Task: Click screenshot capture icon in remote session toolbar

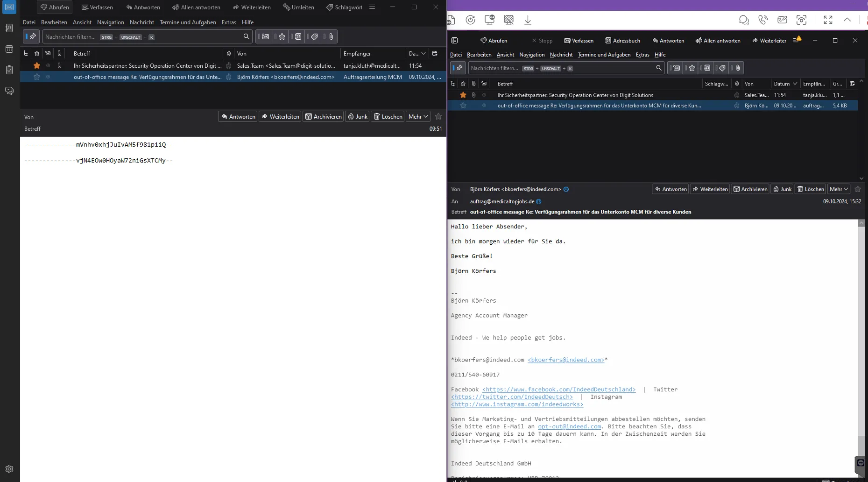Action: pos(801,20)
